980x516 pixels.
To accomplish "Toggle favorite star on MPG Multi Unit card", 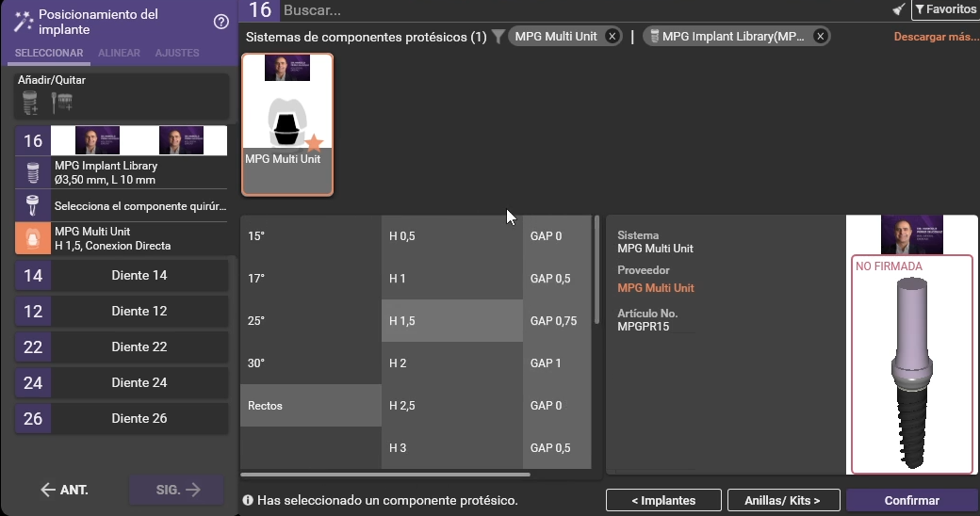I will click(x=314, y=143).
